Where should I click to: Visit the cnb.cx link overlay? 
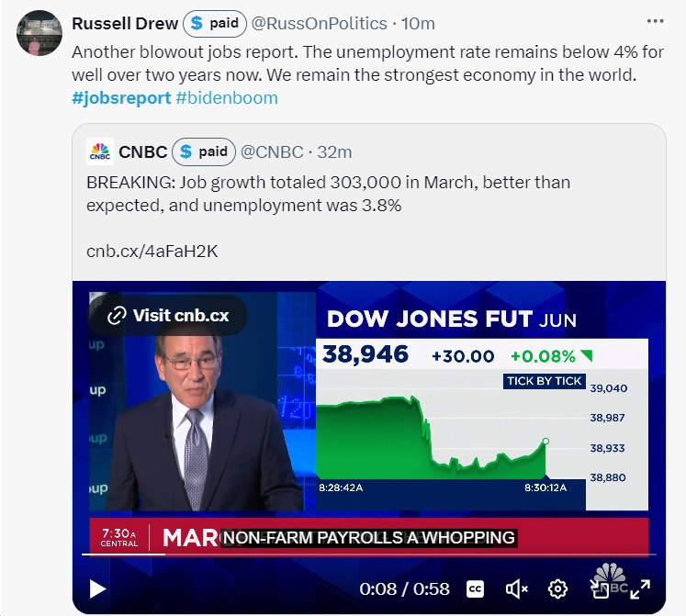pyautogui.click(x=168, y=316)
